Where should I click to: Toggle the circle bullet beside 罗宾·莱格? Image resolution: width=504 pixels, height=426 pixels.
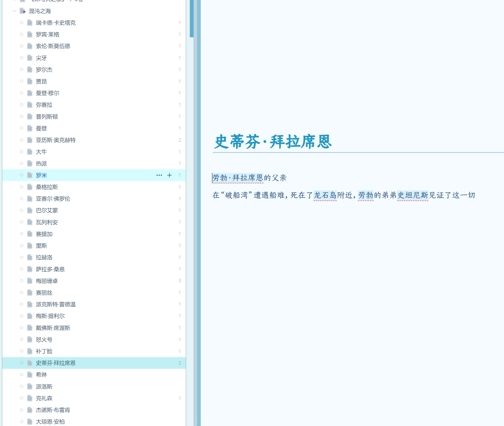(x=22, y=34)
